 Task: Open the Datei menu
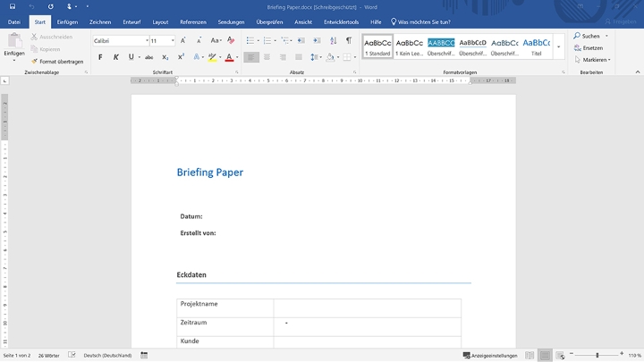coord(14,22)
